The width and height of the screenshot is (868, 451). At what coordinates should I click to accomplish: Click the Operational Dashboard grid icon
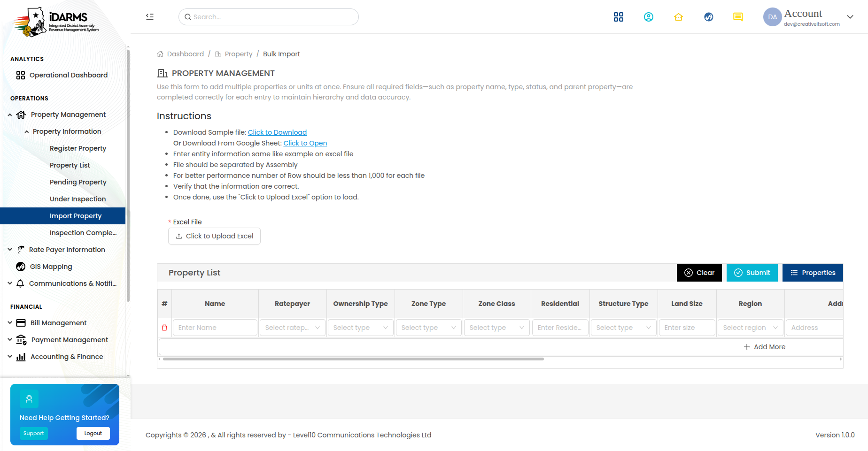coord(20,75)
